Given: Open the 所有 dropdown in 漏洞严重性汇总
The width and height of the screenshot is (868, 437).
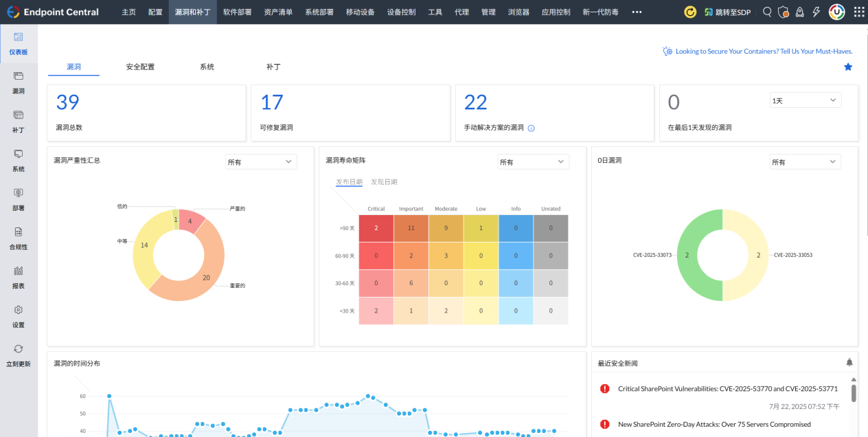Looking at the screenshot, I should pyautogui.click(x=260, y=161).
